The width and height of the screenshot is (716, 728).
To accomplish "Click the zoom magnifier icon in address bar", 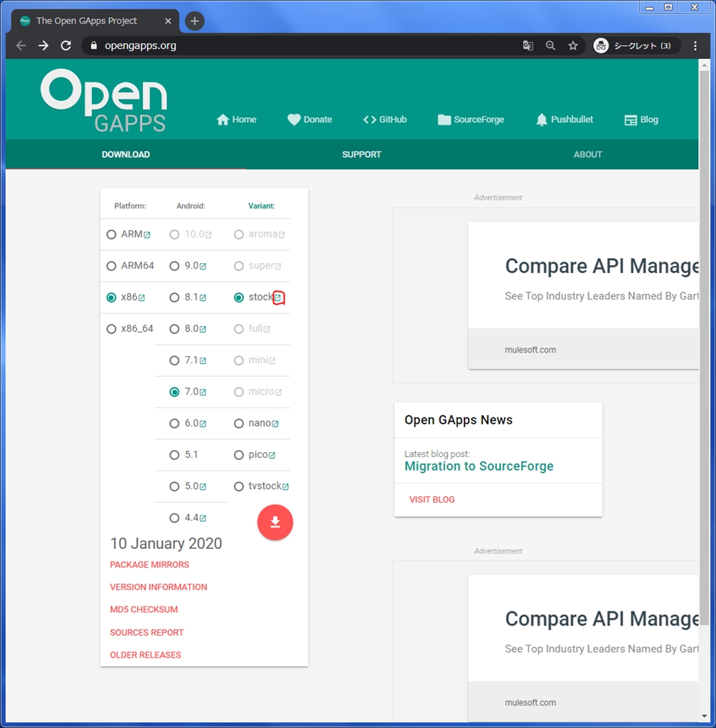I will (550, 45).
